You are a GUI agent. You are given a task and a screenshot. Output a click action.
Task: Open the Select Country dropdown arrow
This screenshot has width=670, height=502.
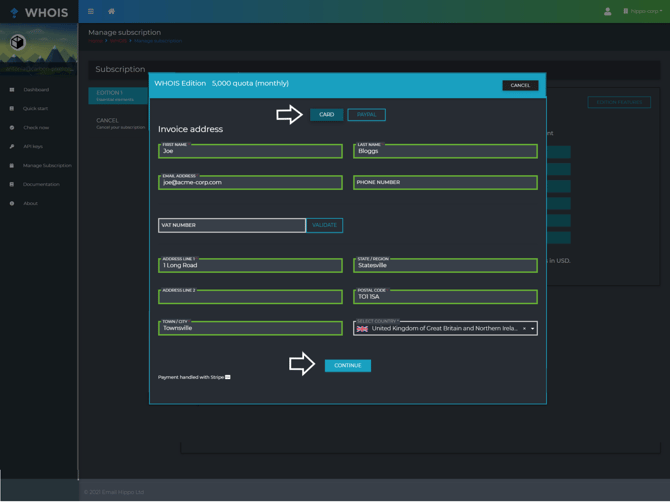(x=532, y=329)
